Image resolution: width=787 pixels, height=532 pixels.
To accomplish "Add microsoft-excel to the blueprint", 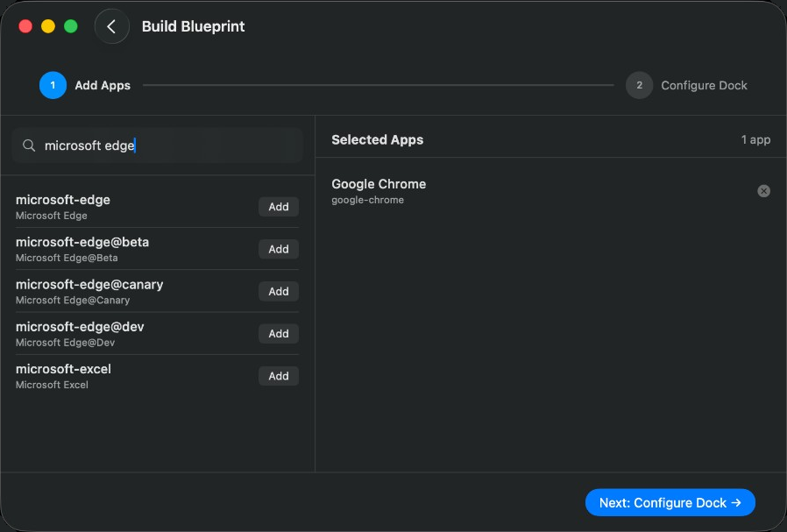I will click(x=279, y=376).
